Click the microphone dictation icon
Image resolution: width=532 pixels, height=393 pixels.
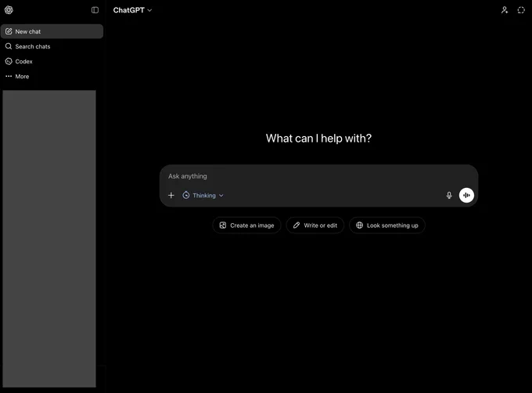(x=449, y=195)
